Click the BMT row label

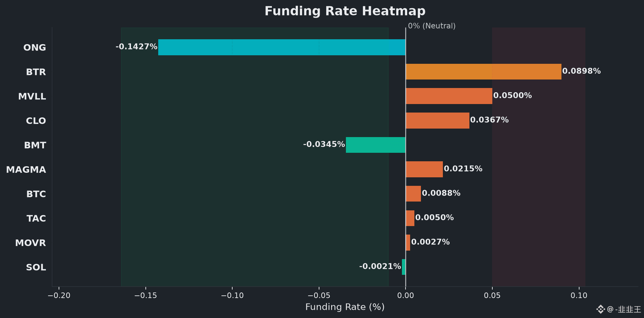[35, 145]
